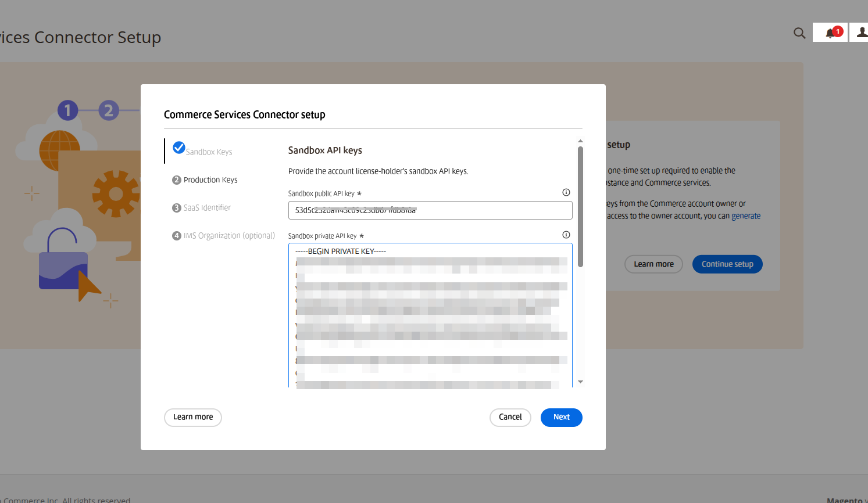Click Learn more in the dialog footer
Screen dimensions: 868x503
(193, 417)
